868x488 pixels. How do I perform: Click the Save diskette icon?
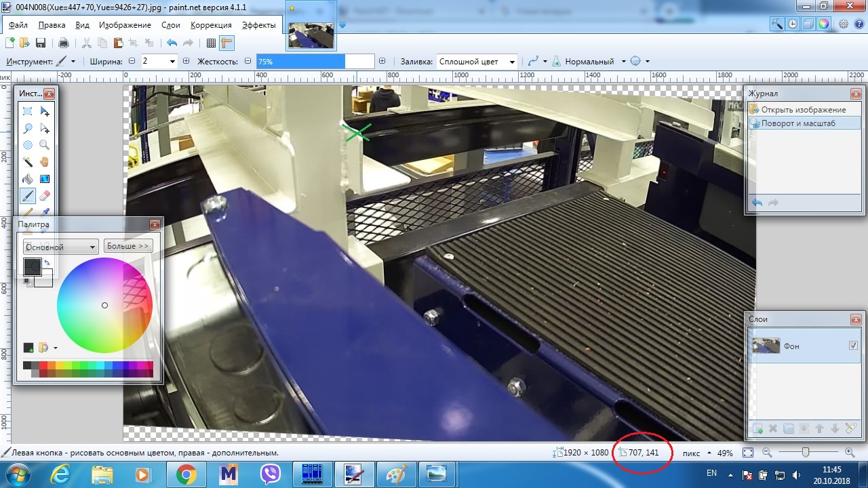pyautogui.click(x=40, y=43)
